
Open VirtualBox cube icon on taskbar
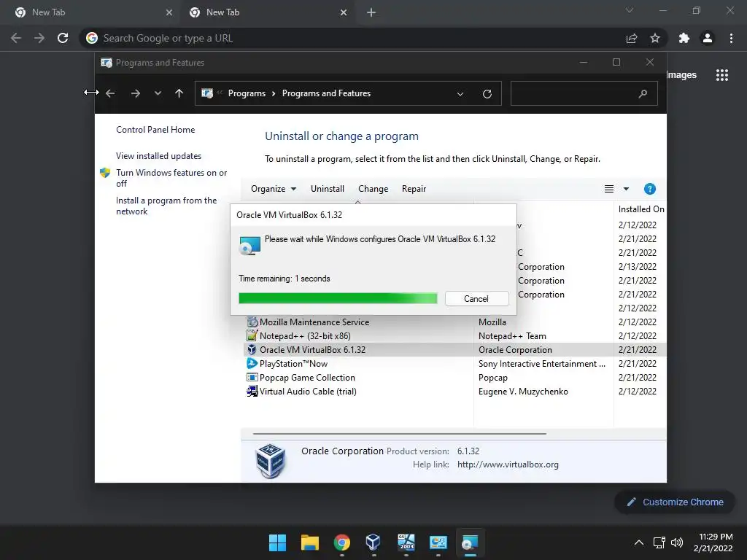point(373,542)
